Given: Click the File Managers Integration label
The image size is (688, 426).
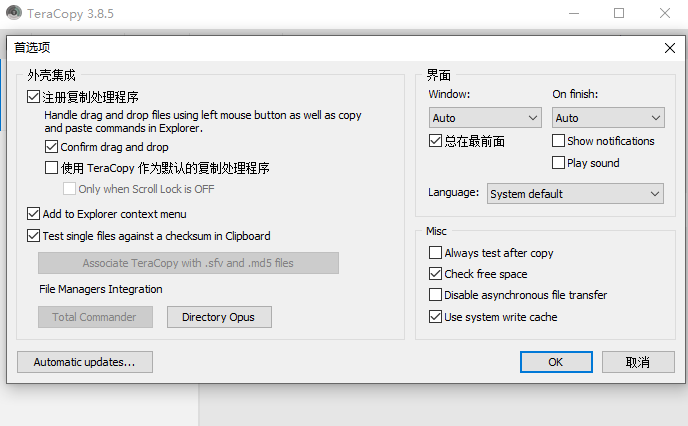Looking at the screenshot, I should (101, 289).
